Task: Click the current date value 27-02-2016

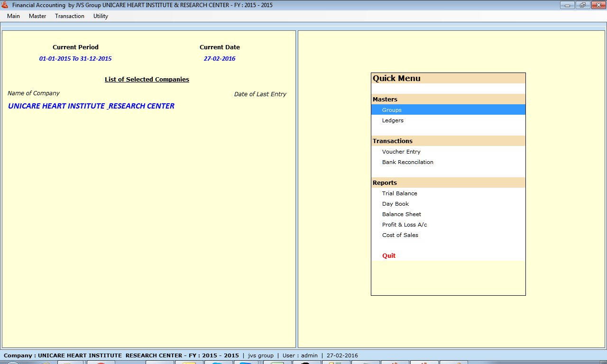Action: (x=220, y=59)
